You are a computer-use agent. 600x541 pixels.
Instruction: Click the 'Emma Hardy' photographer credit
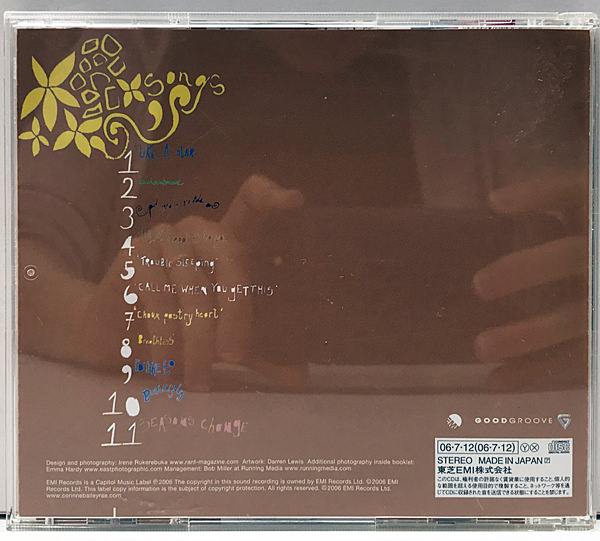pyautogui.click(x=64, y=469)
